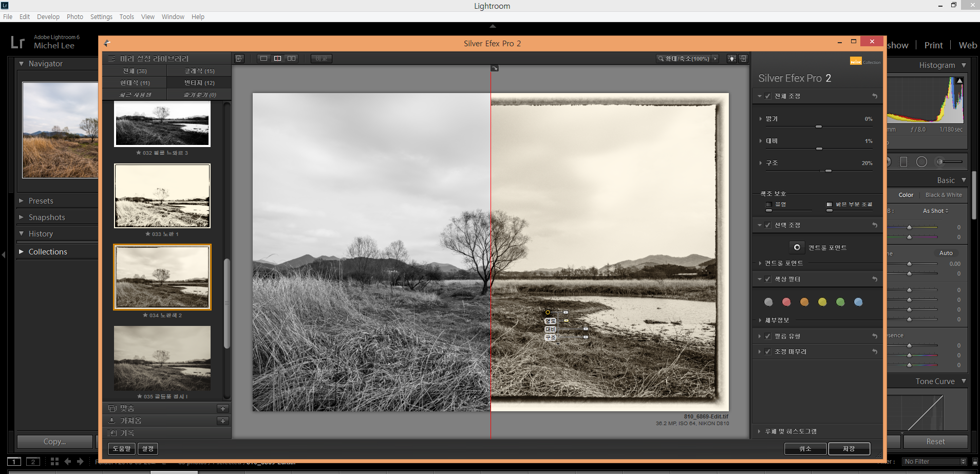Reset the 전체 조정 section with undo arrow
980x474 pixels.
click(874, 96)
